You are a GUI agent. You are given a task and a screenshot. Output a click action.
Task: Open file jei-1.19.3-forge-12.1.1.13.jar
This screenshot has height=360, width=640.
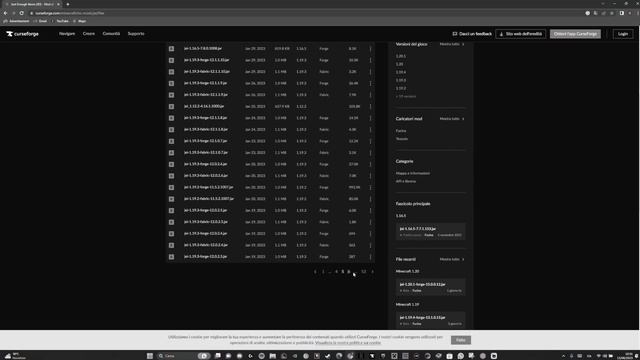pyautogui.click(x=207, y=60)
